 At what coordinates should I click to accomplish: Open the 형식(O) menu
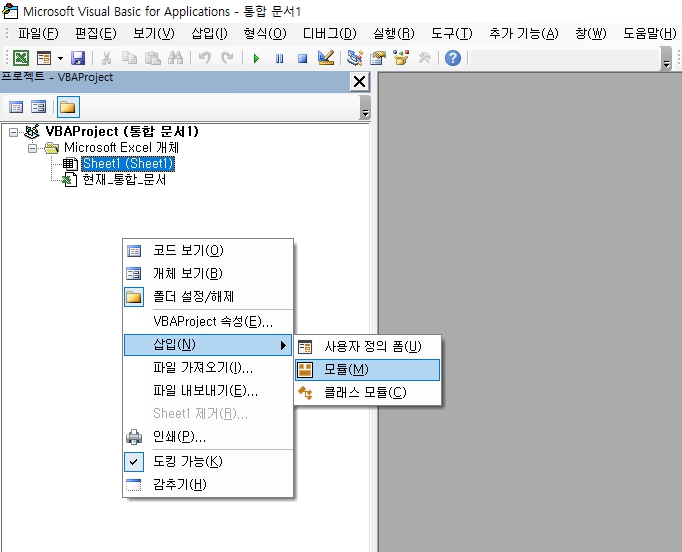tap(265, 33)
